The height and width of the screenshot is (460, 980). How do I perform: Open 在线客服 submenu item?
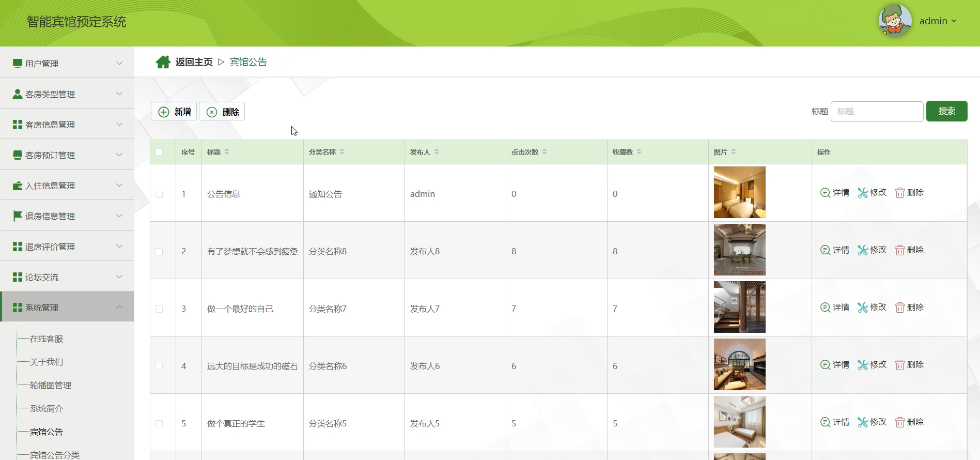pyautogui.click(x=46, y=339)
